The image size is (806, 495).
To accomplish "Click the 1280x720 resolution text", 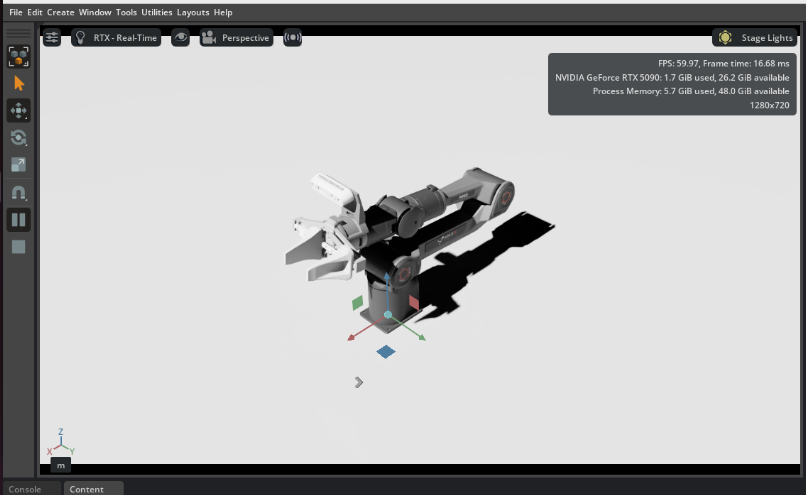I will click(x=769, y=105).
